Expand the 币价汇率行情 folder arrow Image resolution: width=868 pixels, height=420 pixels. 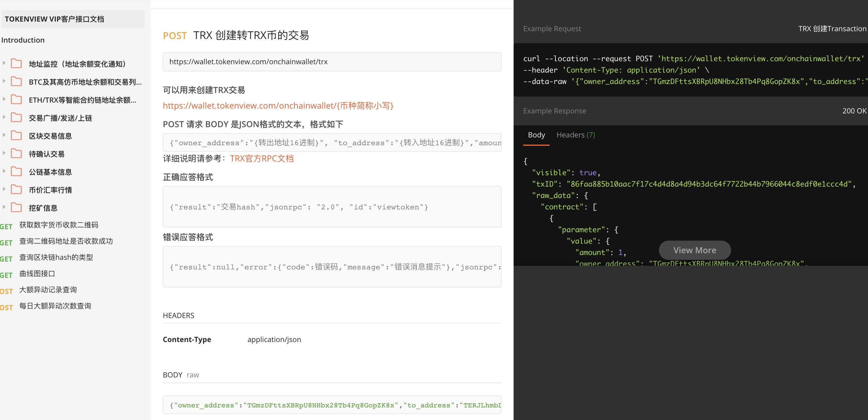[4, 189]
